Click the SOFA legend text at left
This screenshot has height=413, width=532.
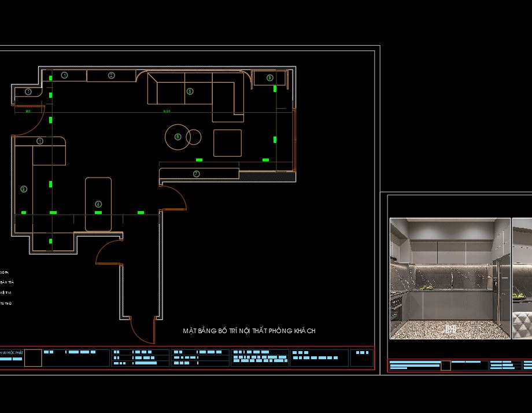[5, 272]
